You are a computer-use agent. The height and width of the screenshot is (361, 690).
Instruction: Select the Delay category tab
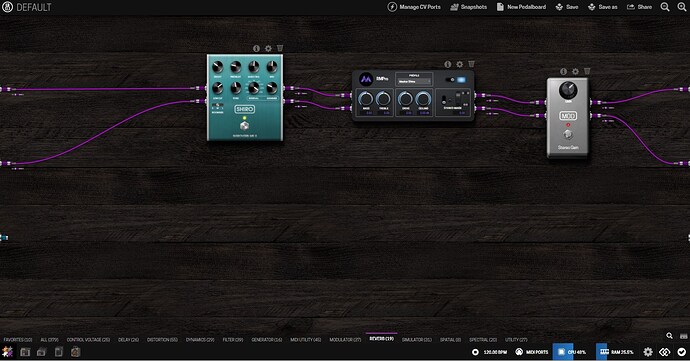(x=128, y=340)
